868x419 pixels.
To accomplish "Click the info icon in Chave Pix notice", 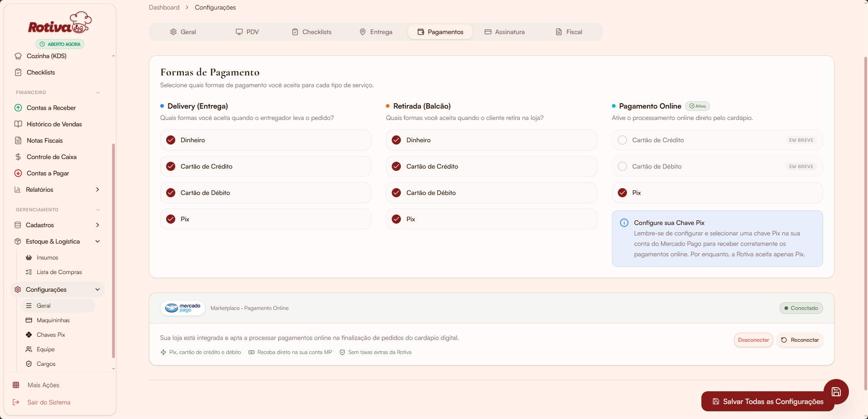I will point(624,223).
